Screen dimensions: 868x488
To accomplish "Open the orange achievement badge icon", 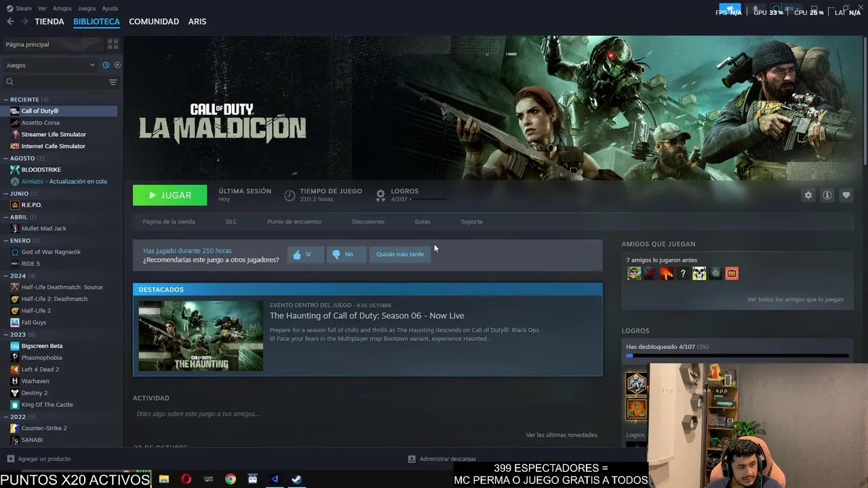I will 636,409.
